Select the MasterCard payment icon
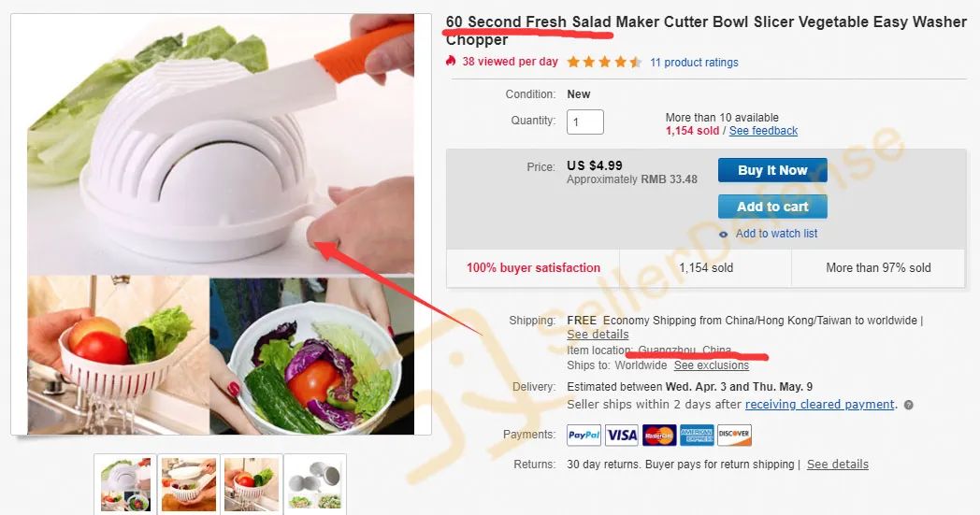Image resolution: width=980 pixels, height=515 pixels. tap(659, 435)
